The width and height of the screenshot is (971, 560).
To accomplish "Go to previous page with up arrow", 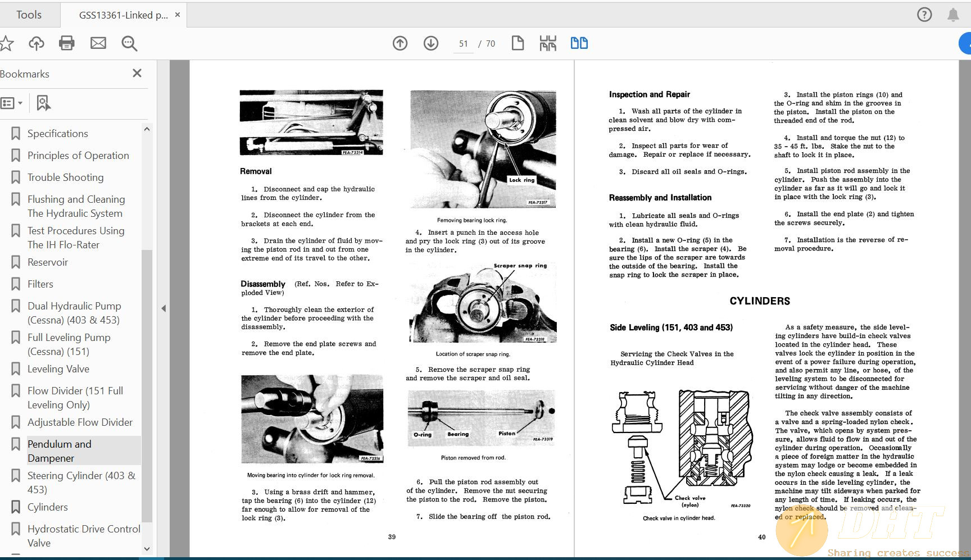I will click(400, 43).
